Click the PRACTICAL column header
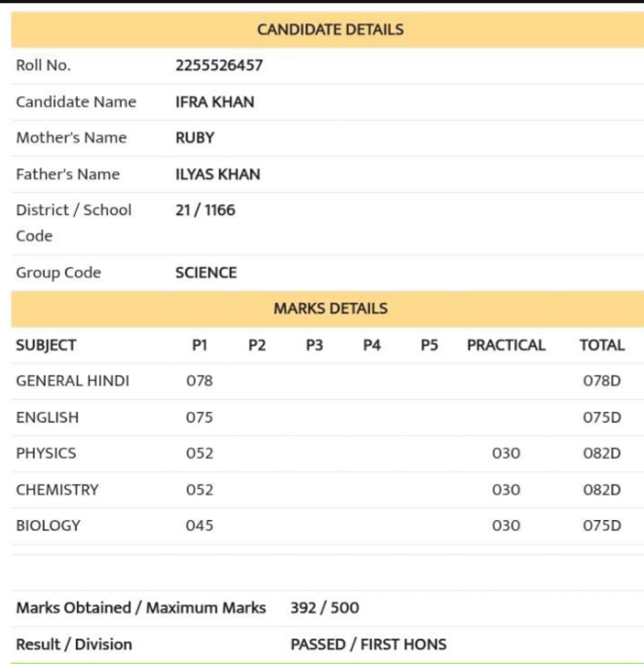644x664 pixels. (506, 346)
